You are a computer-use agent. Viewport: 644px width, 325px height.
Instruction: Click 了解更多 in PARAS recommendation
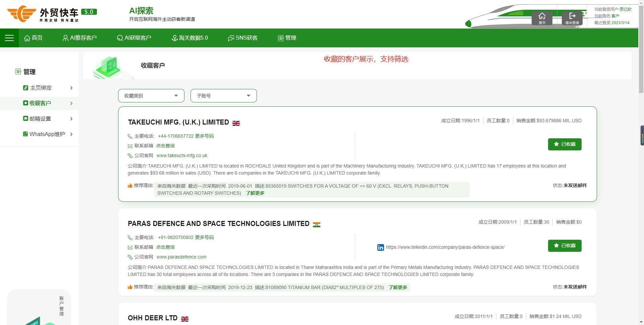coord(398,287)
